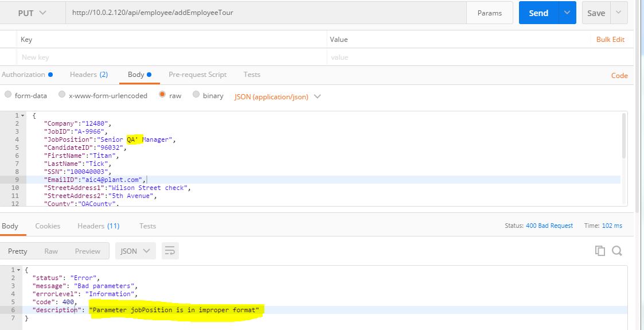Open the PUT method dropdown
Viewport: 644px width, 330px height.
click(x=32, y=13)
